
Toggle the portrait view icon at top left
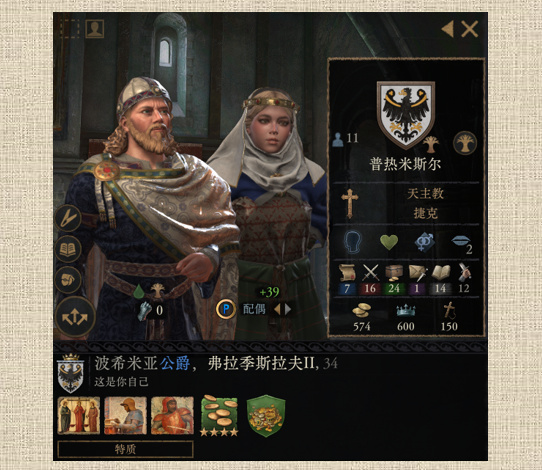[94, 29]
